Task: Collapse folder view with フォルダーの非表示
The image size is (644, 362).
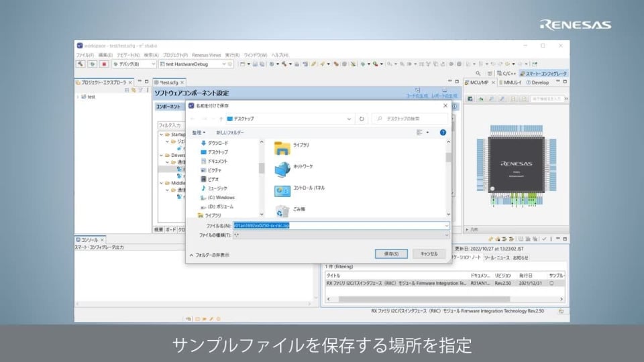Action: (209, 255)
